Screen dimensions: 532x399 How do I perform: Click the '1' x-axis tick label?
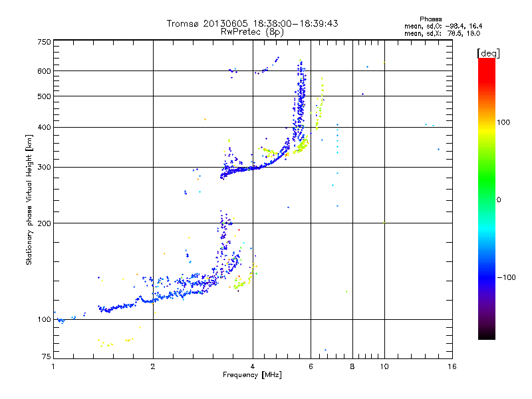point(53,366)
